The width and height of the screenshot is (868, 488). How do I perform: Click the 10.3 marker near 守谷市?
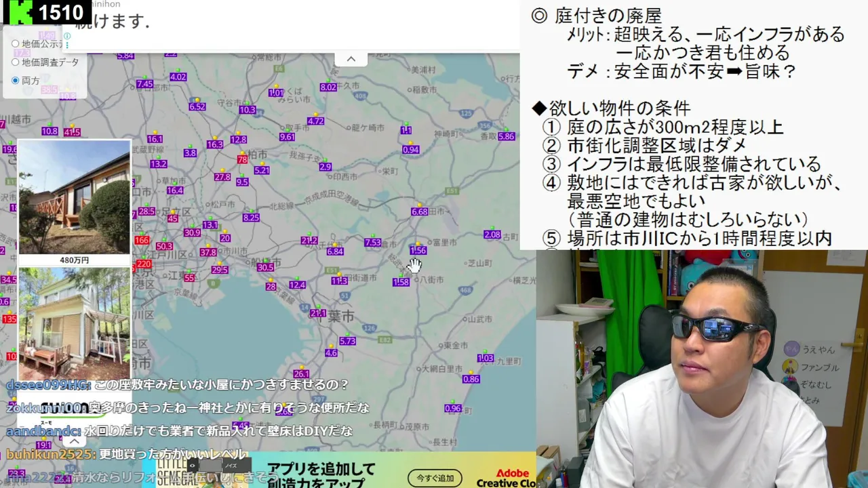pyautogui.click(x=248, y=110)
